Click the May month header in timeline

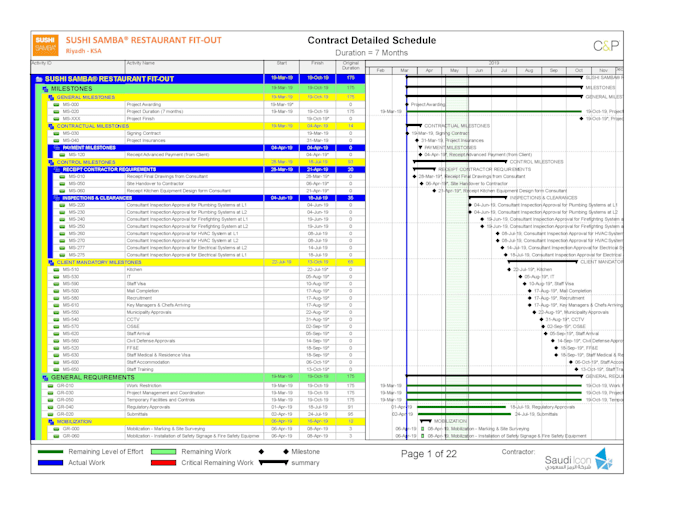click(x=454, y=70)
